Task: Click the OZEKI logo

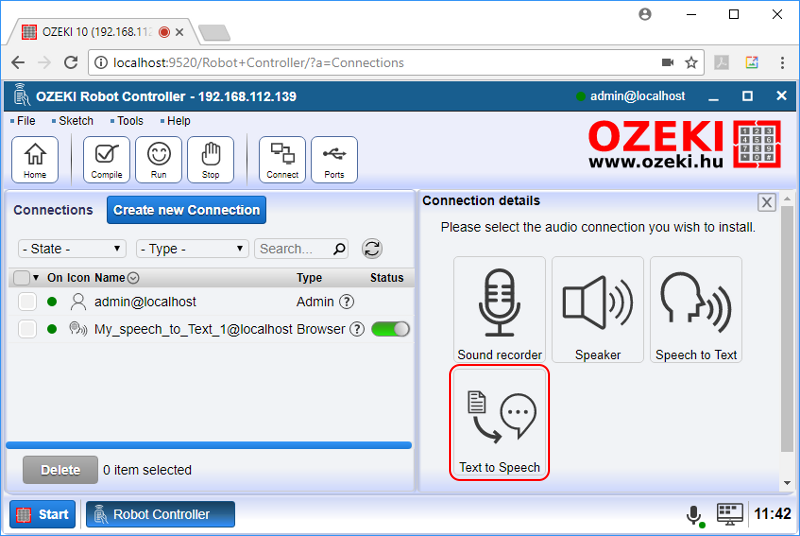Action: tap(685, 144)
